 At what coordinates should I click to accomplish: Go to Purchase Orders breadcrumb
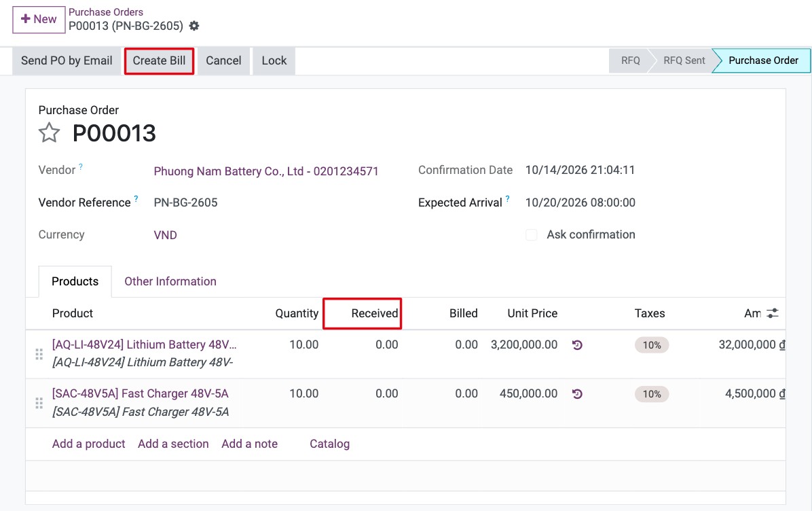click(106, 12)
